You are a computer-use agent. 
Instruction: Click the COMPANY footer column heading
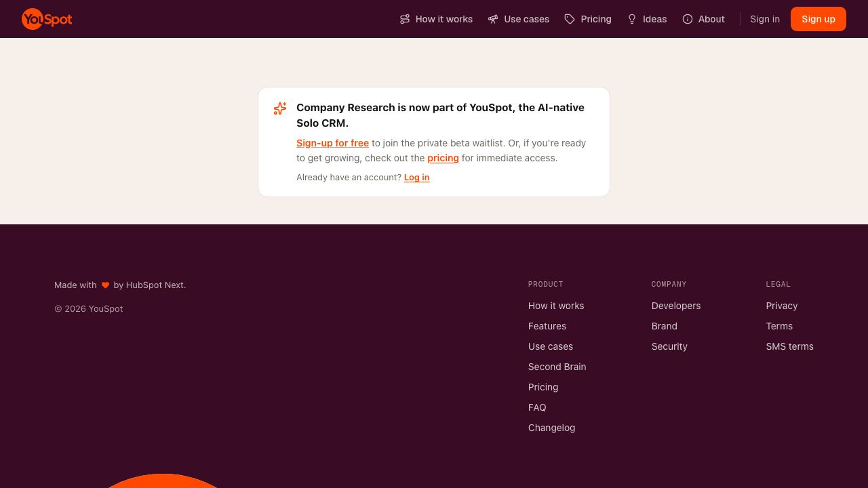tap(669, 284)
